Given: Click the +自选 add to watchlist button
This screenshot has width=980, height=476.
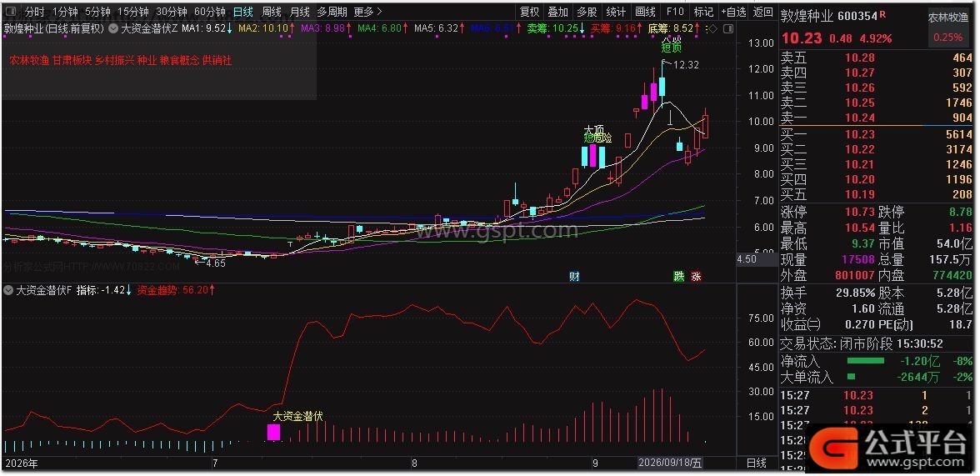Looking at the screenshot, I should (733, 12).
